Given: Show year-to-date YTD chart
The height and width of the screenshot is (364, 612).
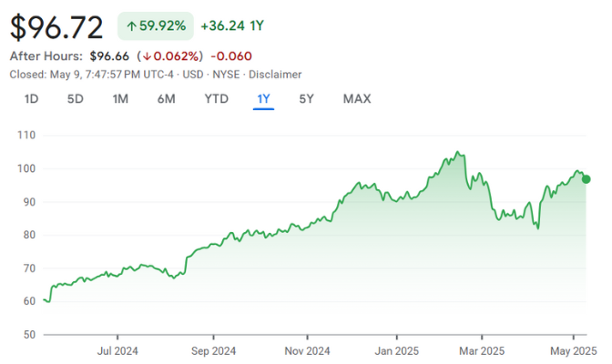Looking at the screenshot, I should coord(216,98).
